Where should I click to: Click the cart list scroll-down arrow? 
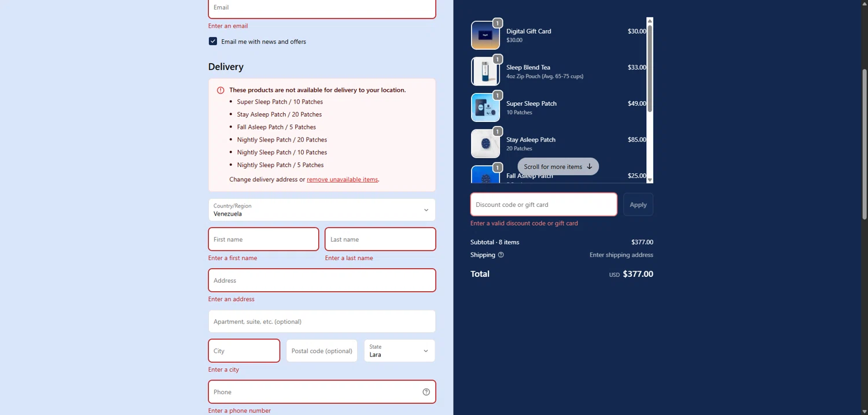click(x=650, y=180)
